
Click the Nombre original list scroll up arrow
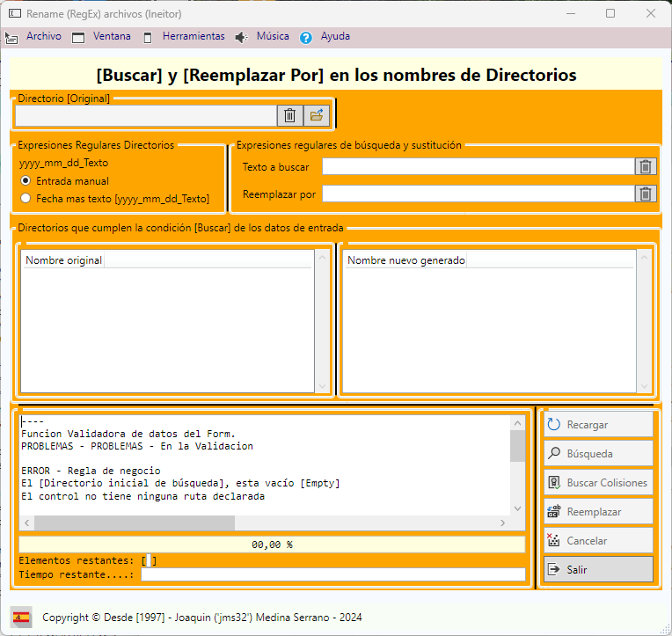coord(322,258)
